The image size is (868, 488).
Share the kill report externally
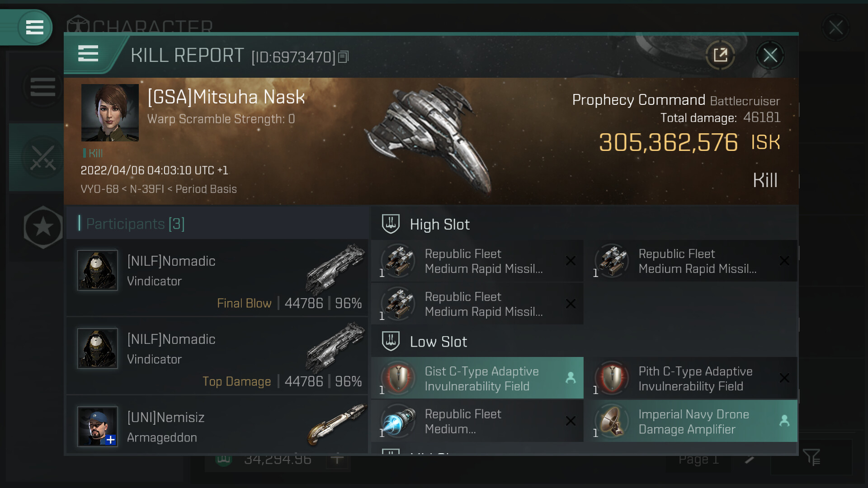click(x=720, y=55)
